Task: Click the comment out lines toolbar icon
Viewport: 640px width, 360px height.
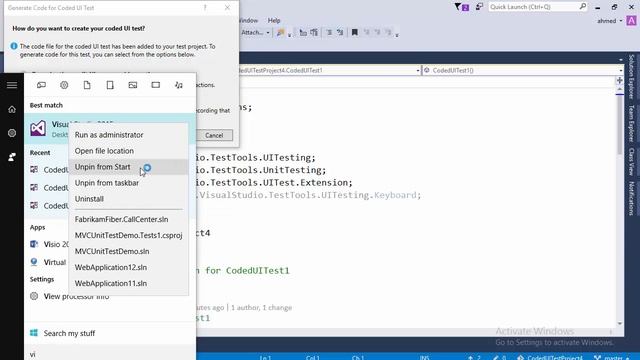Action: tap(329, 32)
